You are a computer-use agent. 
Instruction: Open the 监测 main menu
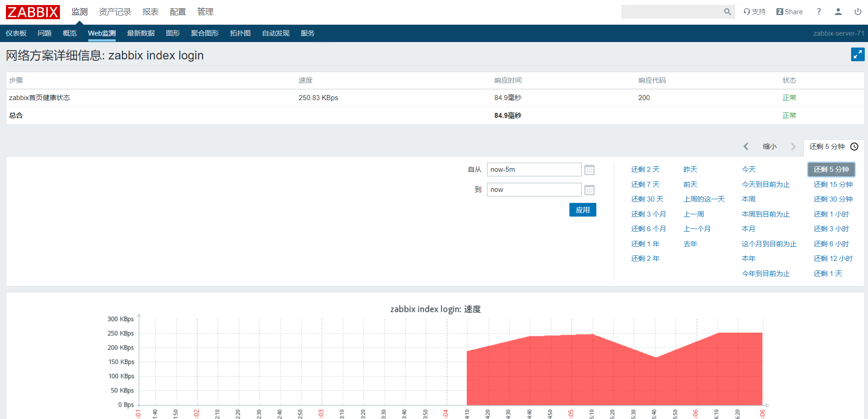point(80,12)
